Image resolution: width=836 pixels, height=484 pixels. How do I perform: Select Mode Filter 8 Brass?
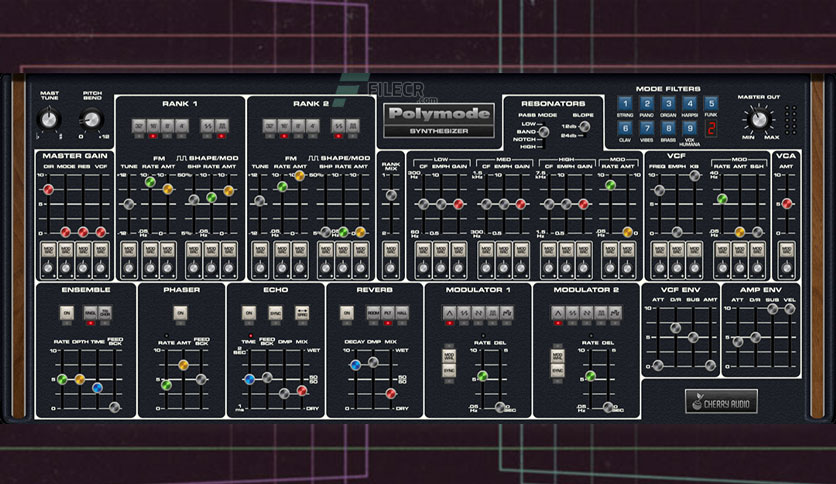(x=668, y=128)
